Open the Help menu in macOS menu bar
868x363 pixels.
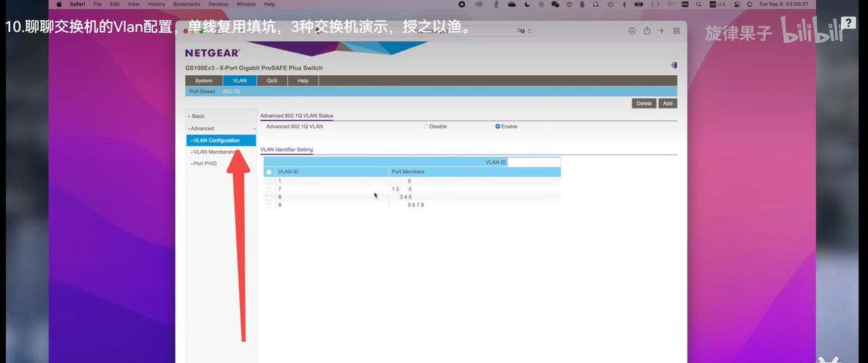point(269,4)
